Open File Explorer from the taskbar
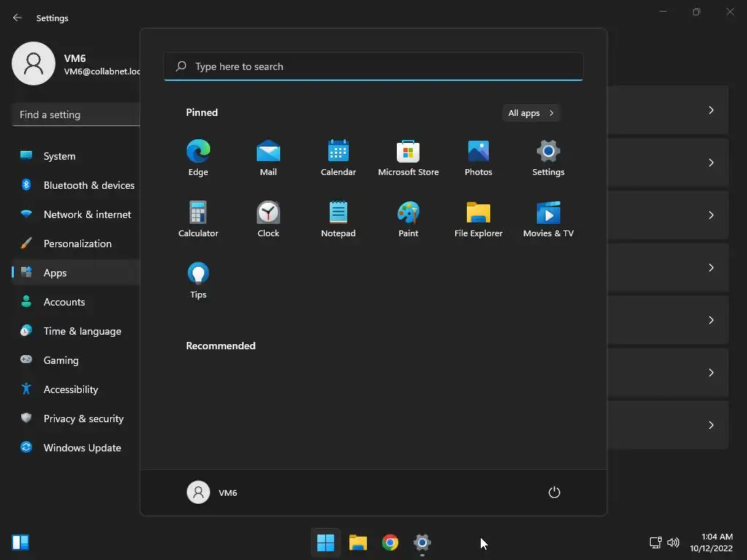Viewport: 747px width, 560px height. (x=357, y=542)
